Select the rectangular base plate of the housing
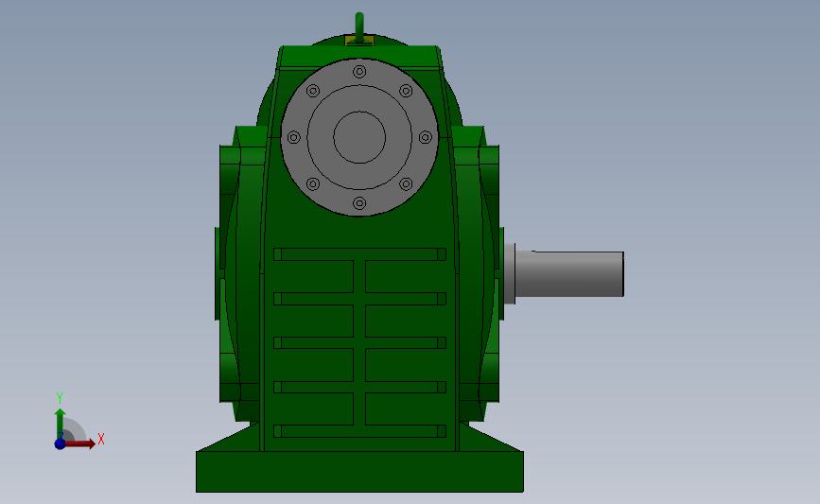The height and width of the screenshot is (504, 820). pyautogui.click(x=359, y=472)
